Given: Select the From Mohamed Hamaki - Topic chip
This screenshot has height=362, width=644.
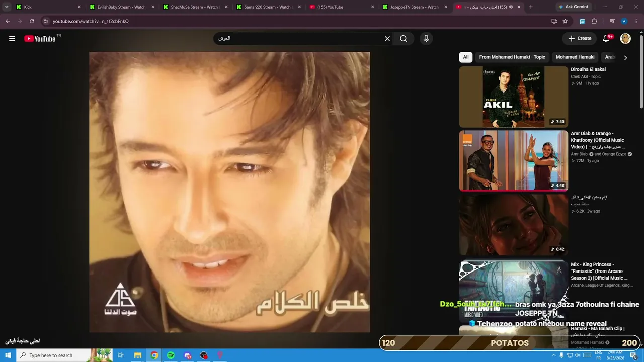Looking at the screenshot, I should click(x=512, y=57).
